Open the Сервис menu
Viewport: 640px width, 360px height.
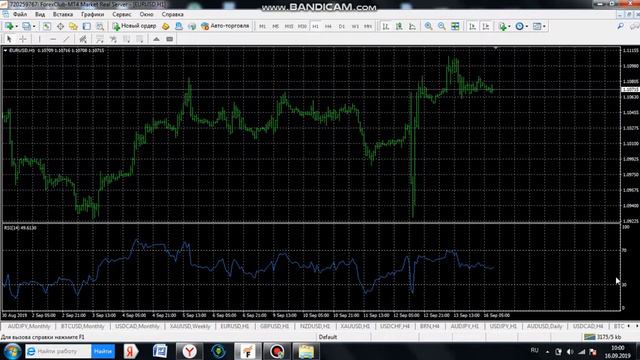coord(122,14)
